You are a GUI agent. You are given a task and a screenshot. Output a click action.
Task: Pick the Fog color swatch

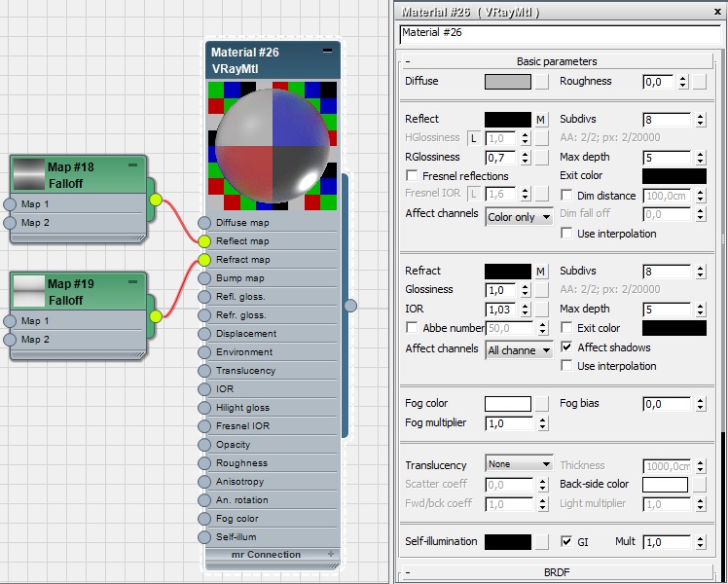click(508, 404)
